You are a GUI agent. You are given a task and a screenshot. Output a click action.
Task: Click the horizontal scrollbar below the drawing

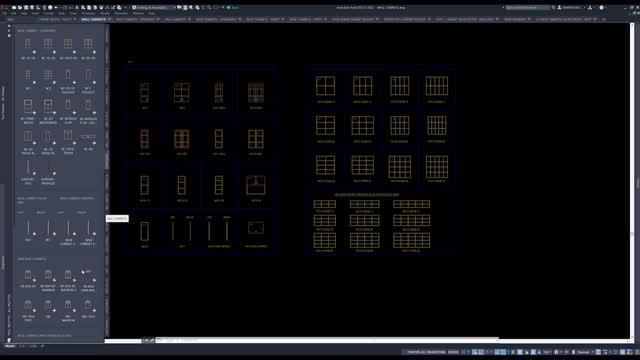[x=327, y=340]
